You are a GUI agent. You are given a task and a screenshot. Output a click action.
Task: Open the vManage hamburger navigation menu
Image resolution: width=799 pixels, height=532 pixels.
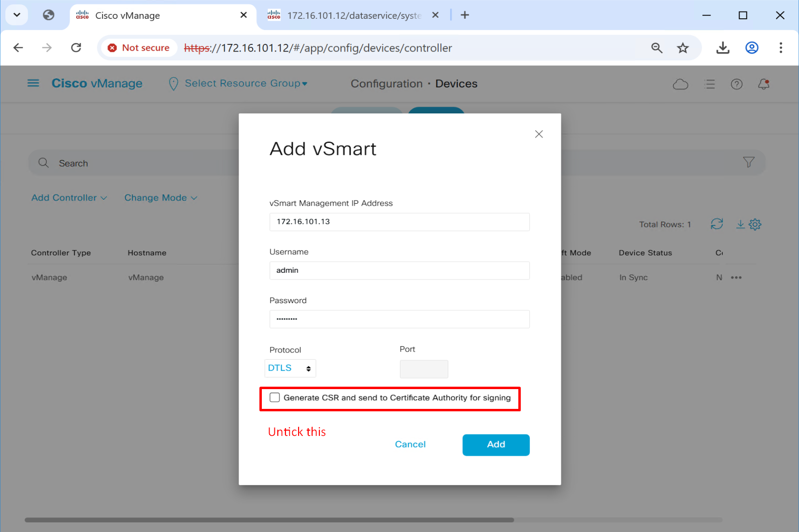(x=33, y=84)
